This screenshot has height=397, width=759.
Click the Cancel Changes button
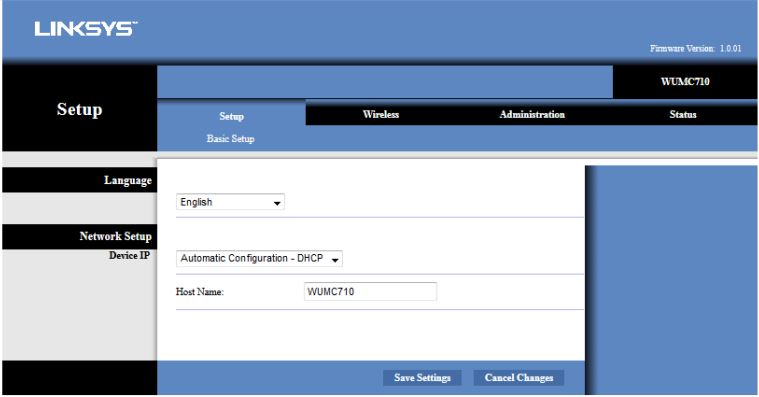pos(519,378)
